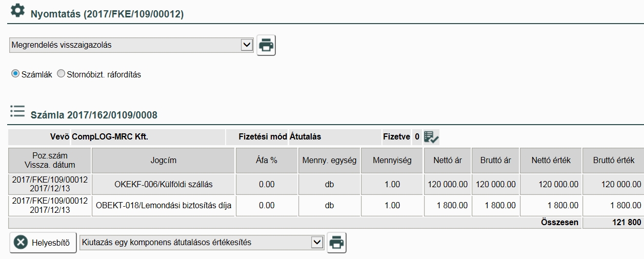Select the Stornóbizt. ráfordítás radio option
The width and height of the screenshot is (644, 259).
(x=61, y=74)
